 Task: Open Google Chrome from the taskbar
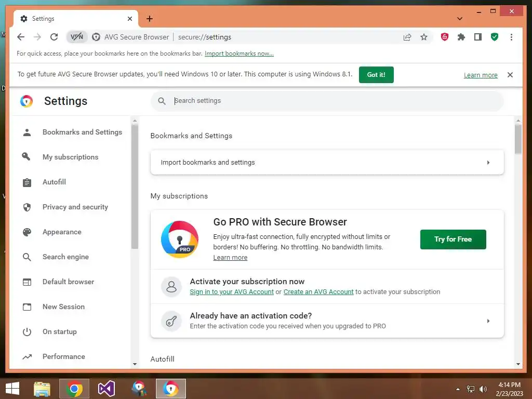74,389
